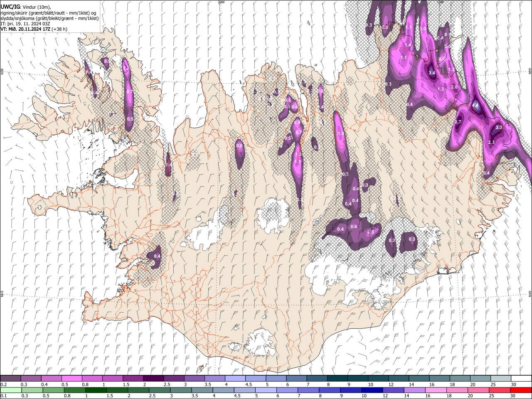The height and width of the screenshot is (399, 532).
Task: Click the "slydda/snjókoma" description line
Action: click(x=49, y=18)
